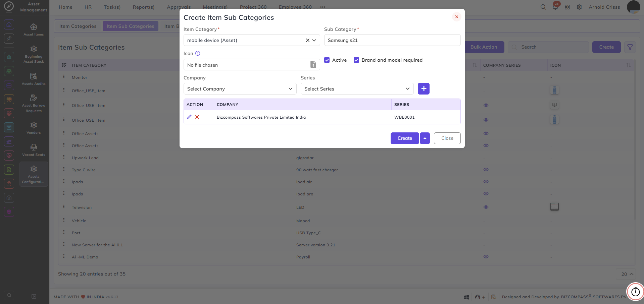Click 'Upwork Lead' item category cell
The height and width of the screenshot is (304, 644).
pyautogui.click(x=85, y=158)
